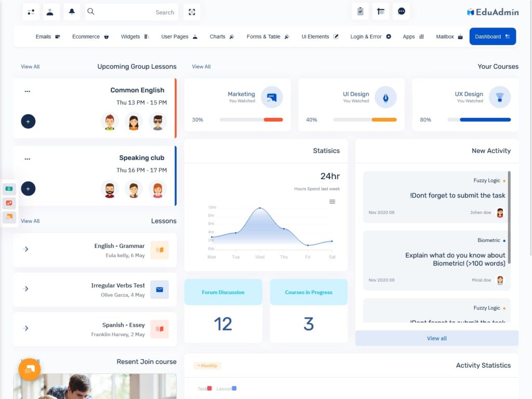Open the chart hamburger menu icon

332,202
